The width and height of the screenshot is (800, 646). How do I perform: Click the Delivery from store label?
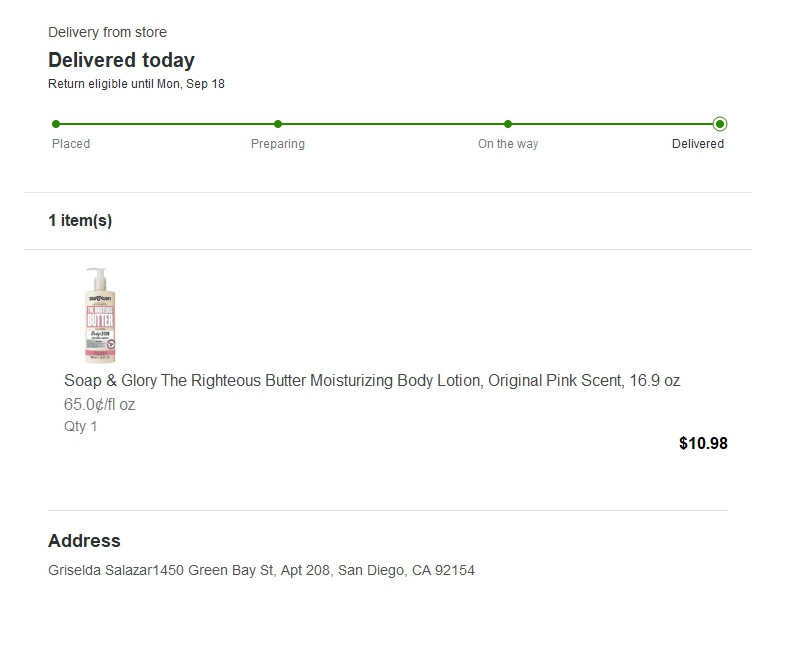107,33
